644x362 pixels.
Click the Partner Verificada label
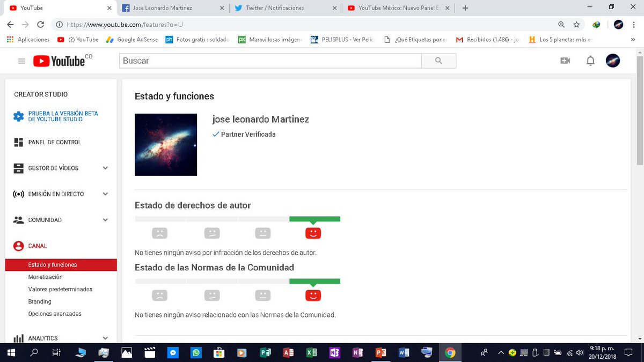(x=248, y=135)
